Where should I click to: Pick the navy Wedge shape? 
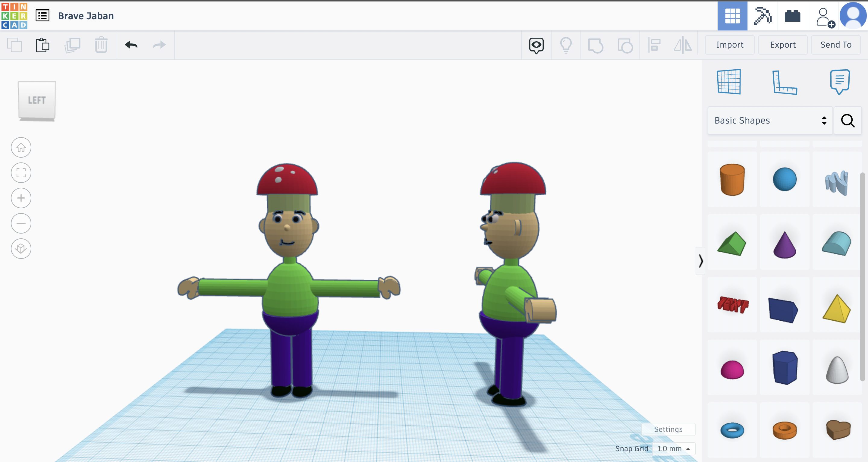[785, 305]
